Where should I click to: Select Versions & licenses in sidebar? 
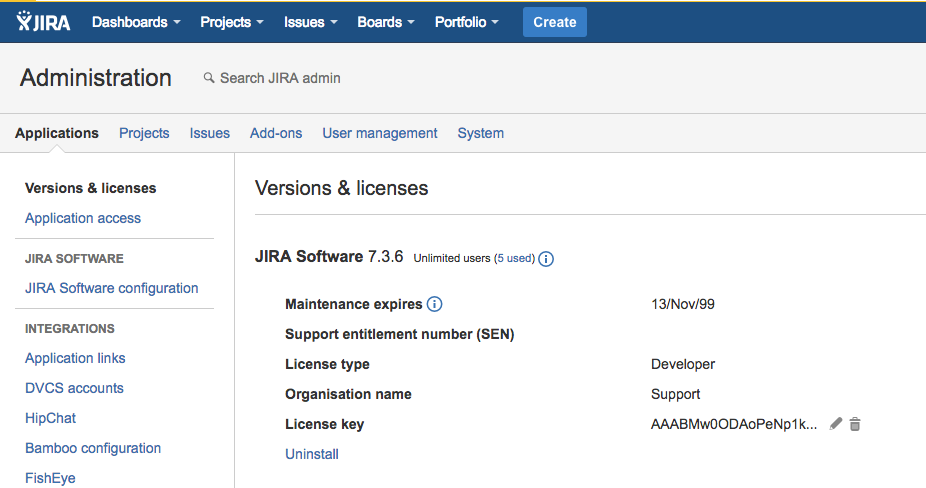[90, 188]
